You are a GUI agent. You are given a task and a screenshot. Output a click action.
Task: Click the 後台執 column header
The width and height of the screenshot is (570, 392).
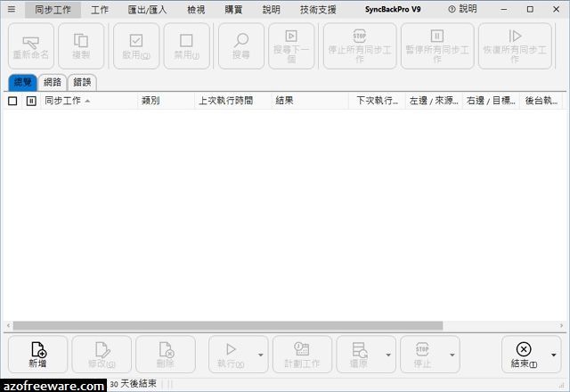(x=541, y=101)
